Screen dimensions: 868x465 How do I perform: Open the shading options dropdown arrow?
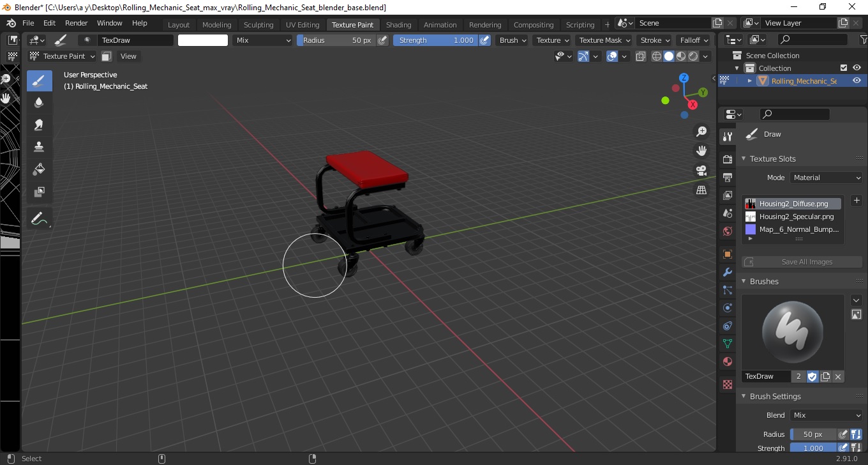[706, 56]
